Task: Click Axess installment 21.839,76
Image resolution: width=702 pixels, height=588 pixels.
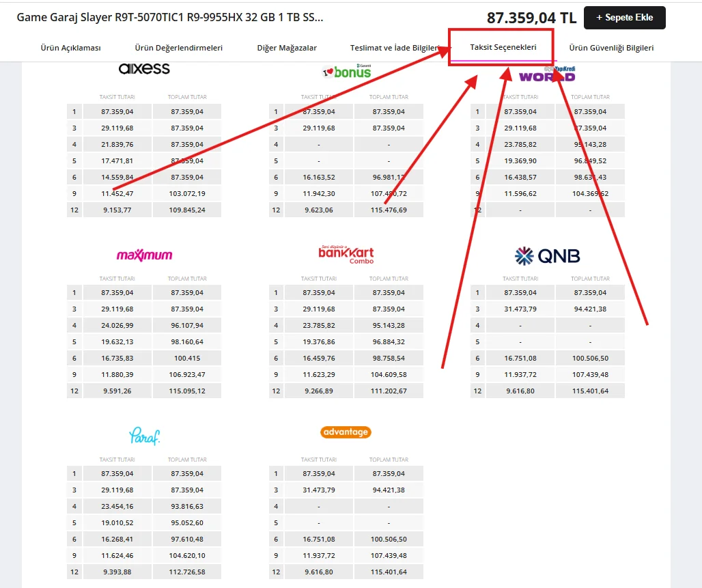Action: (x=117, y=144)
